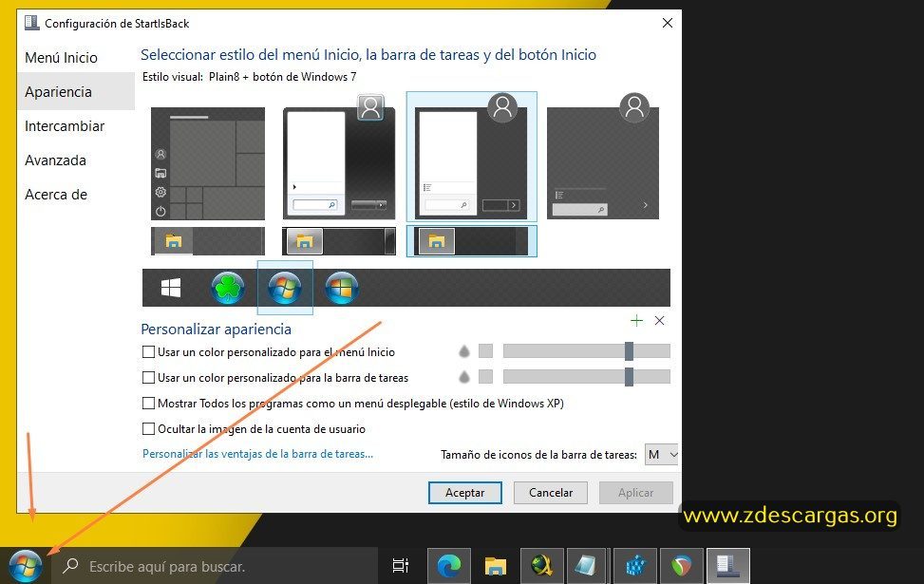This screenshot has width=924, height=584.
Task: Choose the green clover start button orb
Action: (228, 288)
